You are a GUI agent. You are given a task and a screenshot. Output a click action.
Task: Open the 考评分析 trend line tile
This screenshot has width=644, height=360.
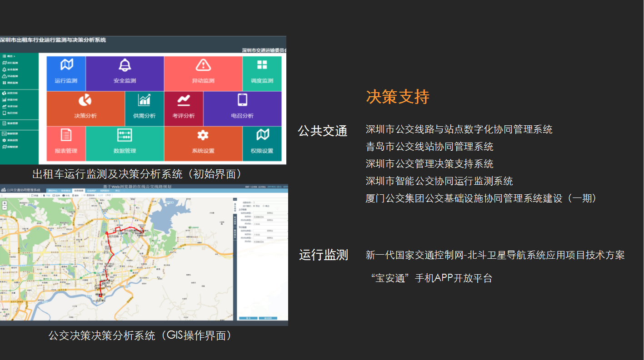(x=184, y=108)
